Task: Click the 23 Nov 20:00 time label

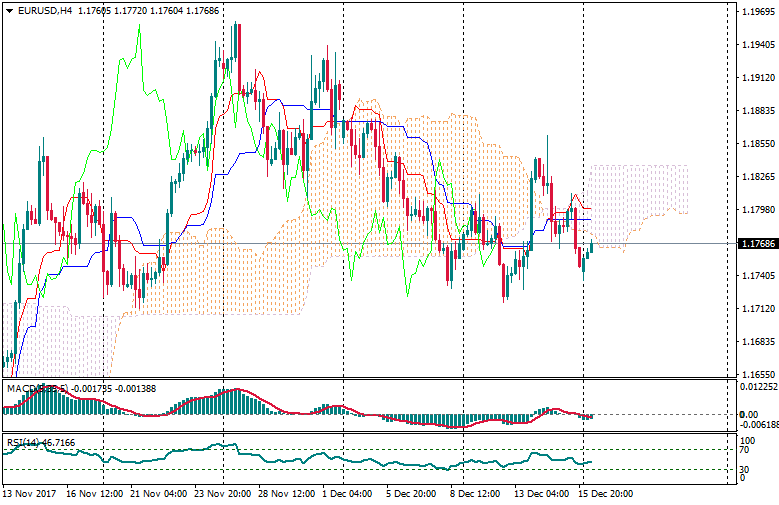Action: pyautogui.click(x=220, y=494)
